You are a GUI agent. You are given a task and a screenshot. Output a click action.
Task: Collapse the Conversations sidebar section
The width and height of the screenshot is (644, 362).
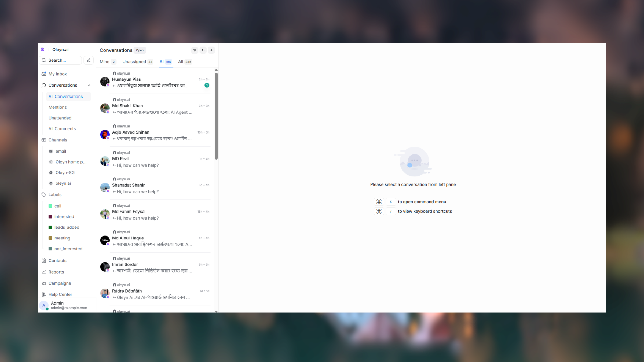click(x=89, y=85)
